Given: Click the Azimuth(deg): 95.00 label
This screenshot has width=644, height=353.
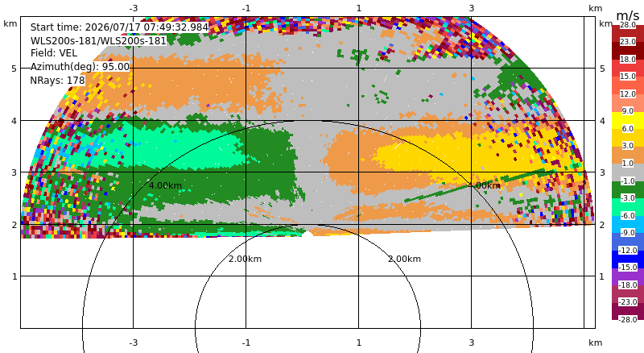Looking at the screenshot, I should 80,67.
